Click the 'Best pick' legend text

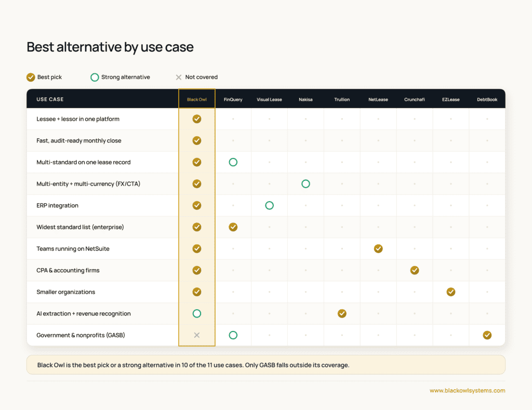pyautogui.click(x=49, y=77)
